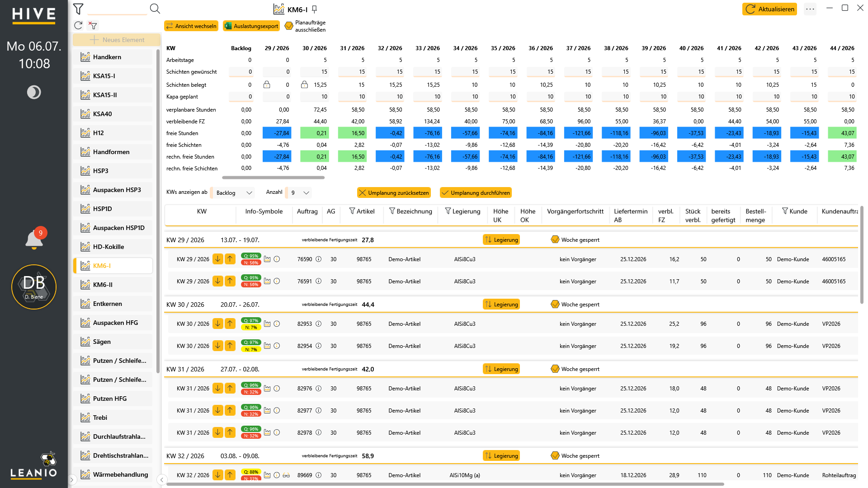The image size is (868, 488).
Task: Move order 76590 down a week
Action: pyautogui.click(x=218, y=259)
